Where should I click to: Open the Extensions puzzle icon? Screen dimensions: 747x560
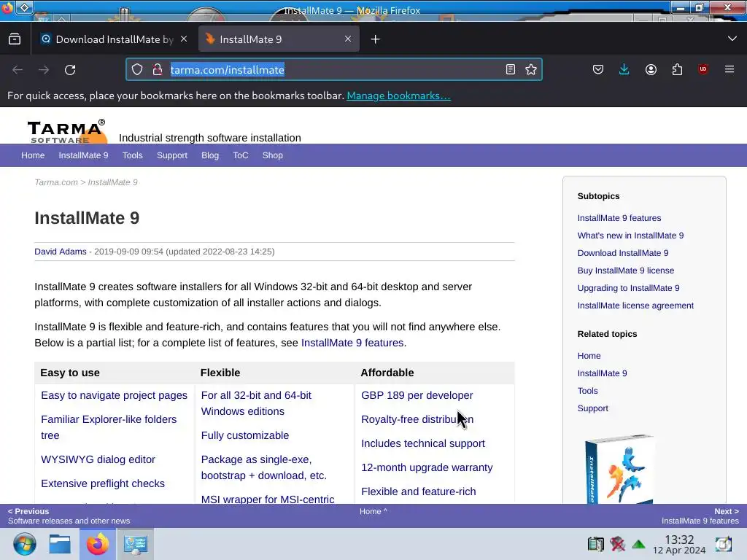pyautogui.click(x=677, y=69)
